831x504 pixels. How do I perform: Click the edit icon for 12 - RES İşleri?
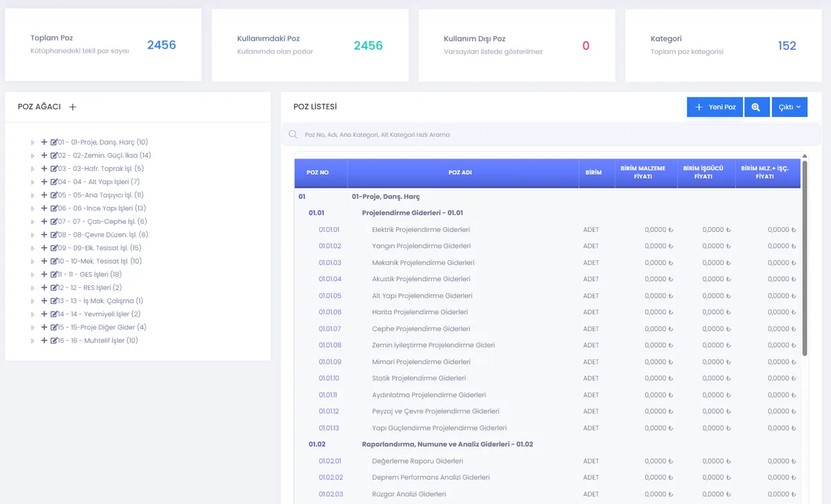[x=54, y=287]
